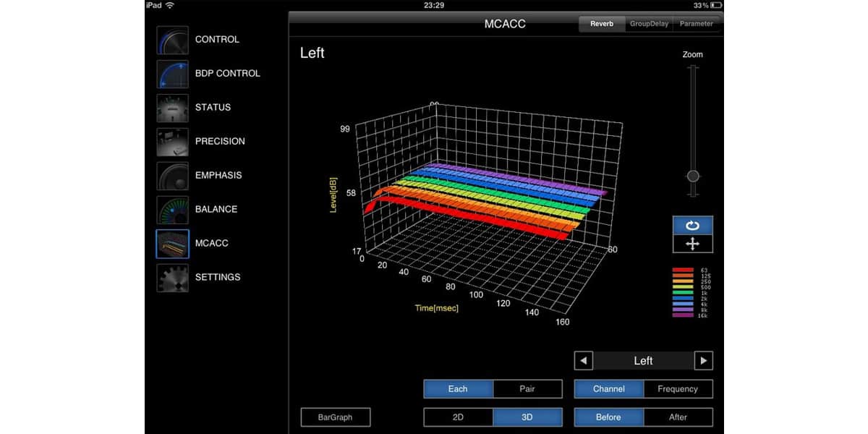The width and height of the screenshot is (868, 434).
Task: Go to the EMPHASIS sidebar icon
Action: 172,176
